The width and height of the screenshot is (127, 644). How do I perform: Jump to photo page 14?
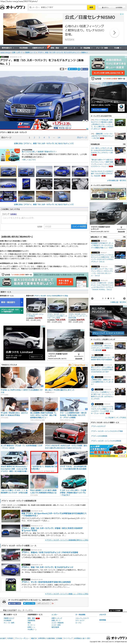[59, 137]
